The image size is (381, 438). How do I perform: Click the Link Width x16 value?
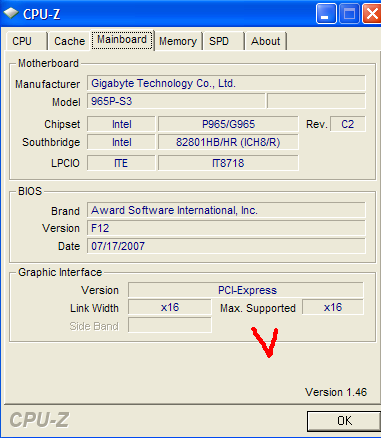[x=170, y=307]
